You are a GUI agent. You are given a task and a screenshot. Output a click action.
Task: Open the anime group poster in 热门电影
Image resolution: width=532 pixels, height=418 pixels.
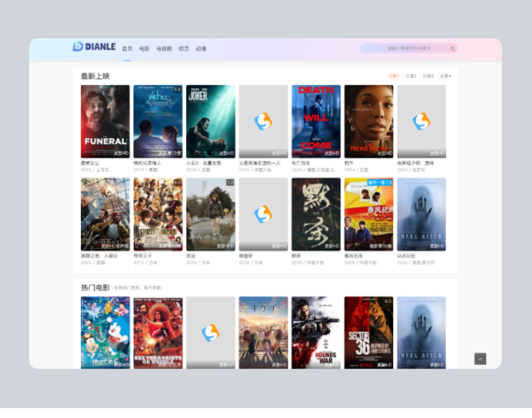(263, 333)
